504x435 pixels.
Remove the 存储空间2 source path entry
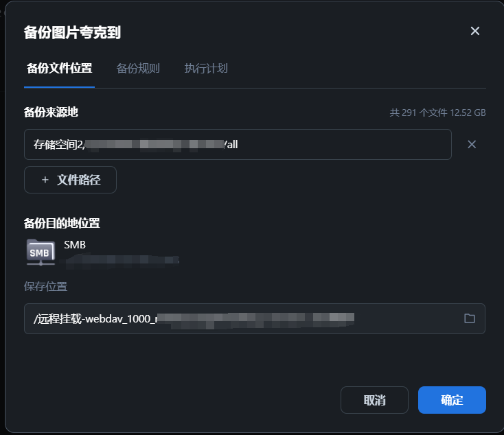click(x=472, y=144)
